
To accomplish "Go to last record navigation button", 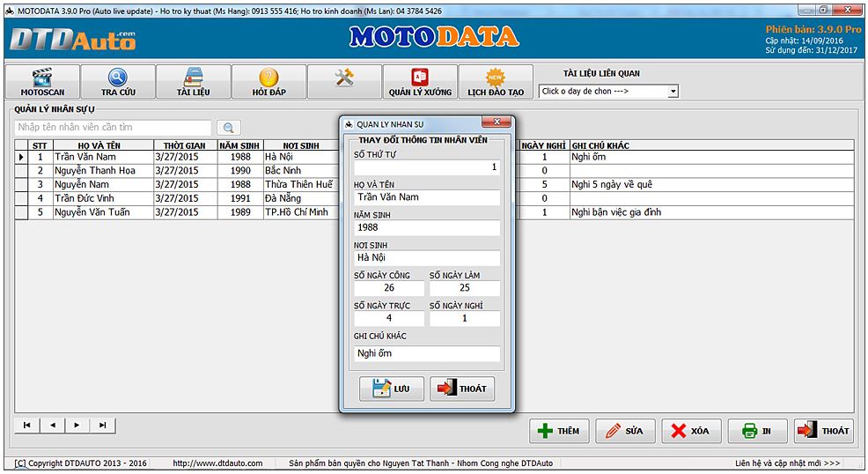I will (102, 426).
